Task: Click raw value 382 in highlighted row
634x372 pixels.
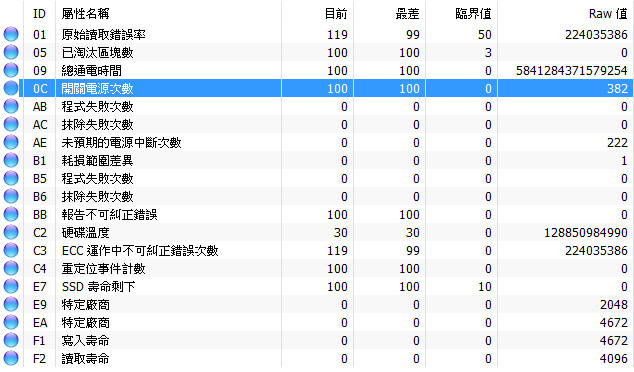Action: click(617, 89)
